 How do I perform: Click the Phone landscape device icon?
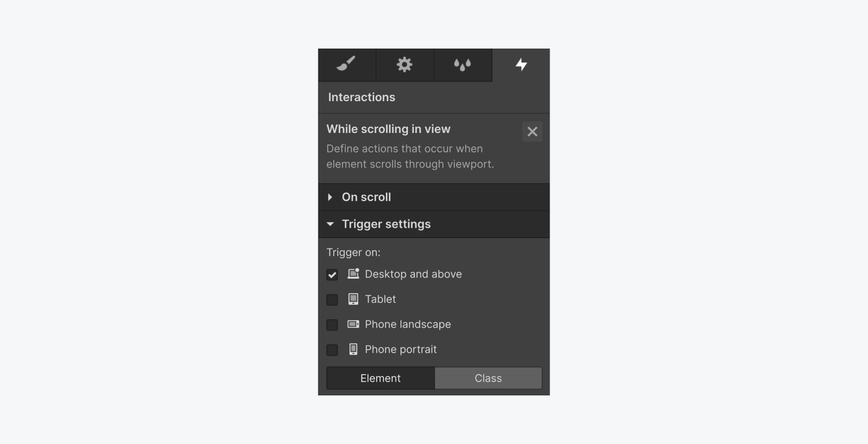point(353,324)
